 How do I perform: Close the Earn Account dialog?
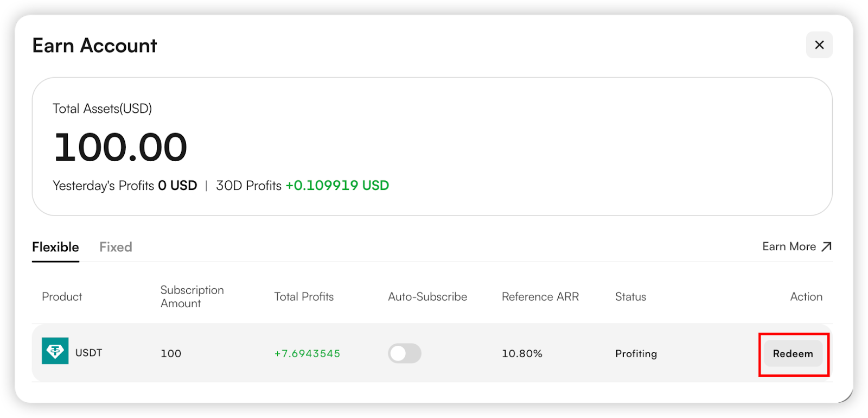819,45
